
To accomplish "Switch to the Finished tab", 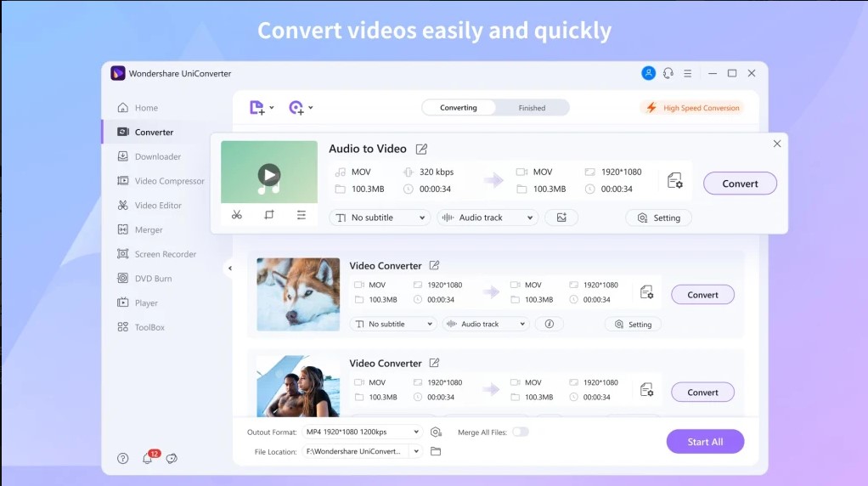I will click(x=532, y=107).
